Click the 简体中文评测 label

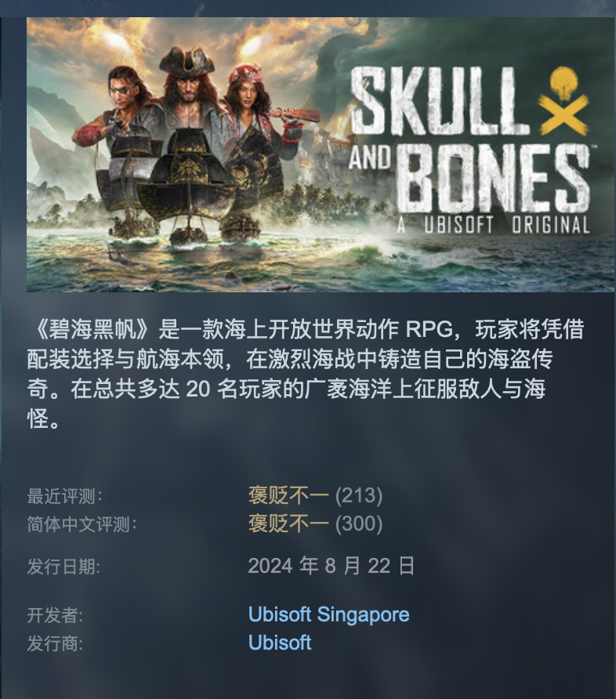coord(82,524)
